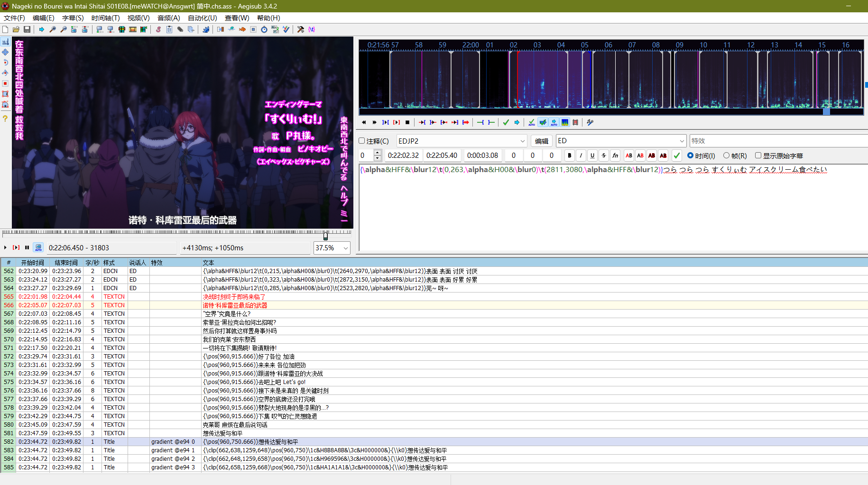The image size is (868, 485).
Task: Open the 文件(F) menu
Action: coord(14,18)
